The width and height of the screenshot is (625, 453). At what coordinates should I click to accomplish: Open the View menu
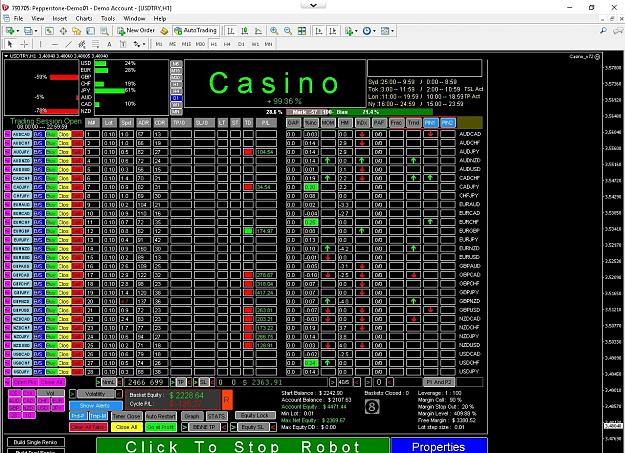(38, 18)
